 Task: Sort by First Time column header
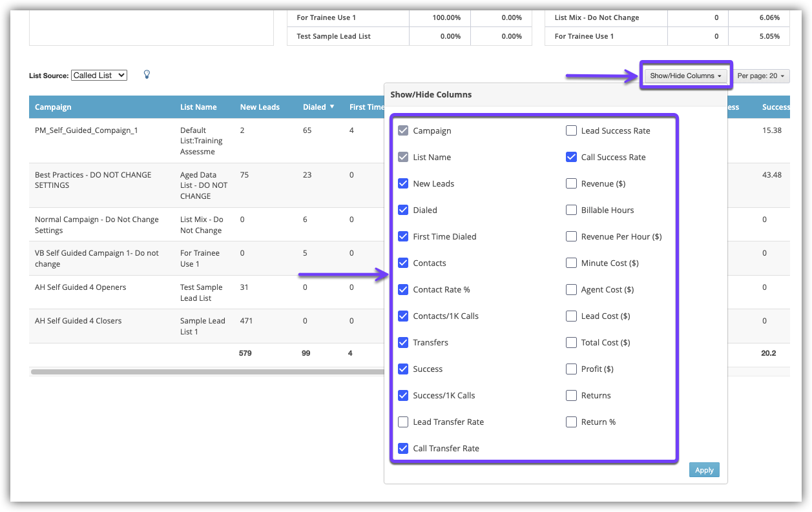click(x=367, y=107)
